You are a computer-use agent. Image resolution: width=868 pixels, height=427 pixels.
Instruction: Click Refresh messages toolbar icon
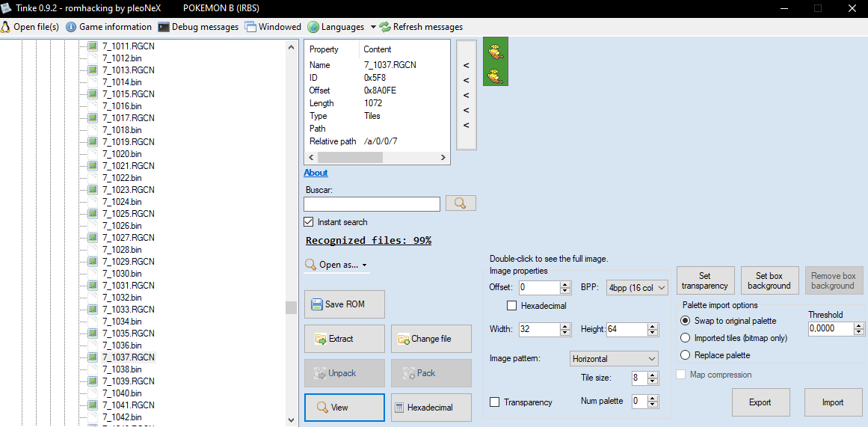pyautogui.click(x=421, y=27)
